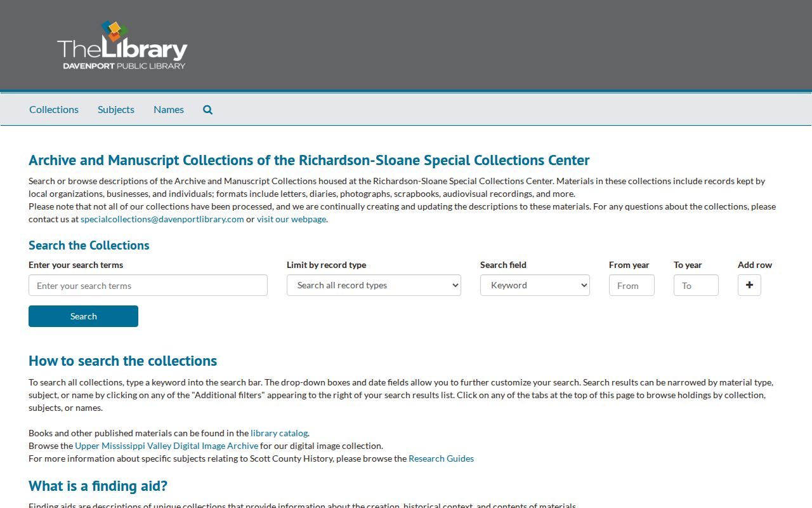This screenshot has width=812, height=508.
Task: Click the From year input field
Action: (x=631, y=285)
